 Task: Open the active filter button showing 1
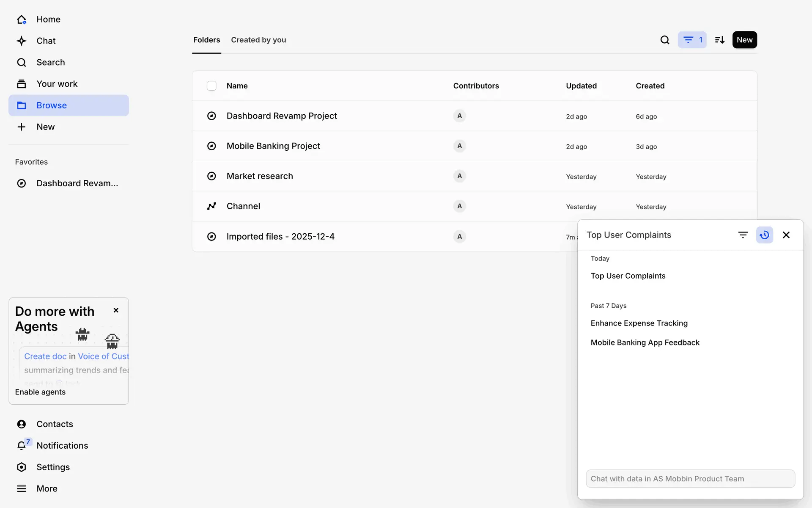click(x=692, y=40)
